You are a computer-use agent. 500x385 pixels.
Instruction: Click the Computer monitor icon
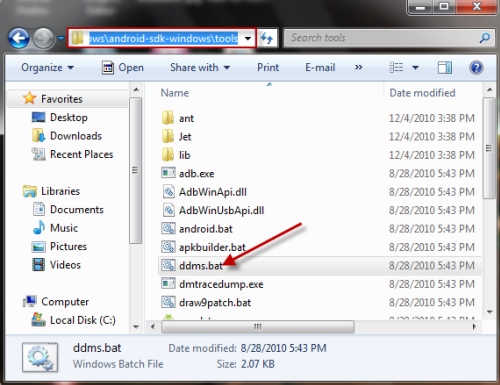30,301
